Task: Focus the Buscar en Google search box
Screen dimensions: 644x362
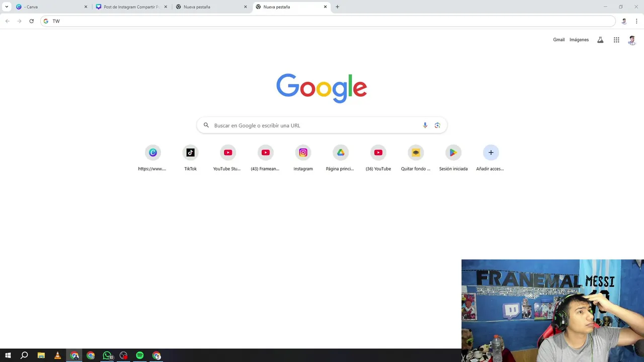Action: [x=322, y=125]
